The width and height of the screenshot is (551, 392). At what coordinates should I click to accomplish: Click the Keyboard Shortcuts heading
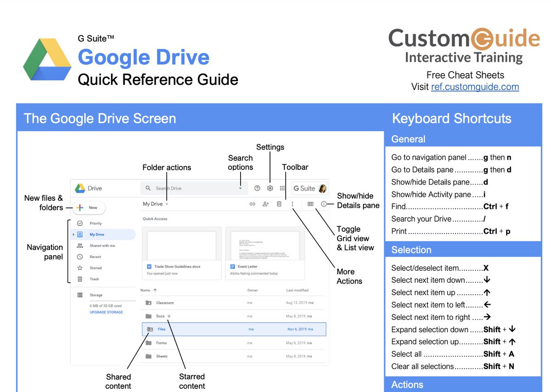452,118
